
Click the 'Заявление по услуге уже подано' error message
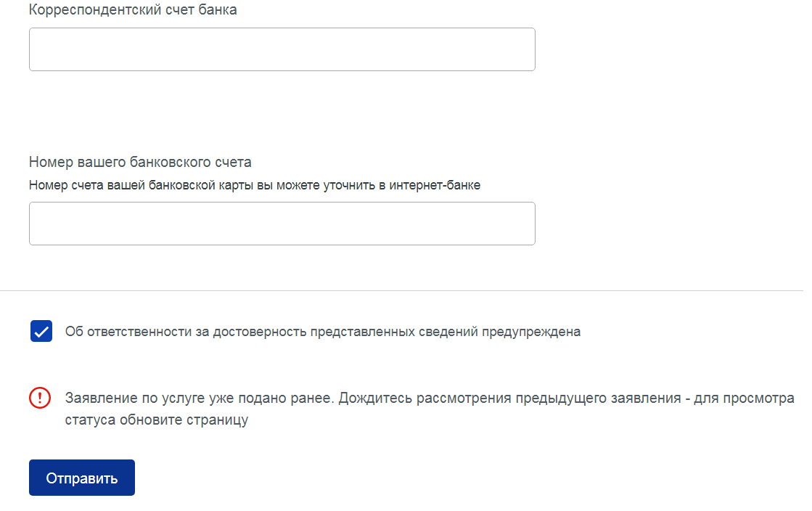tap(430, 409)
